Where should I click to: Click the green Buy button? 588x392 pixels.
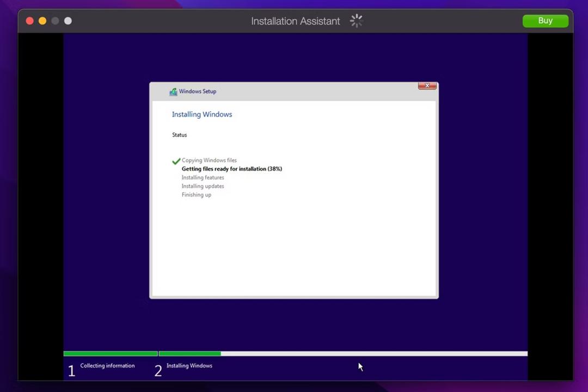[x=545, y=21]
